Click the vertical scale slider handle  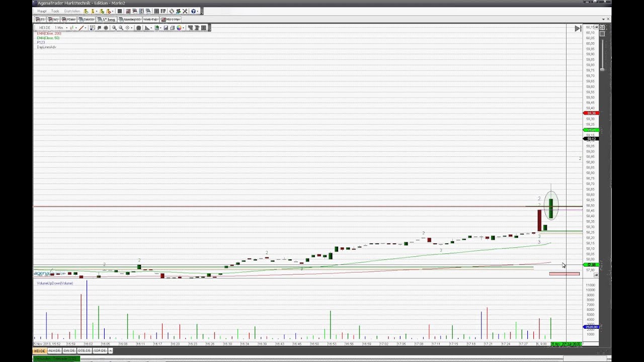[602, 69]
